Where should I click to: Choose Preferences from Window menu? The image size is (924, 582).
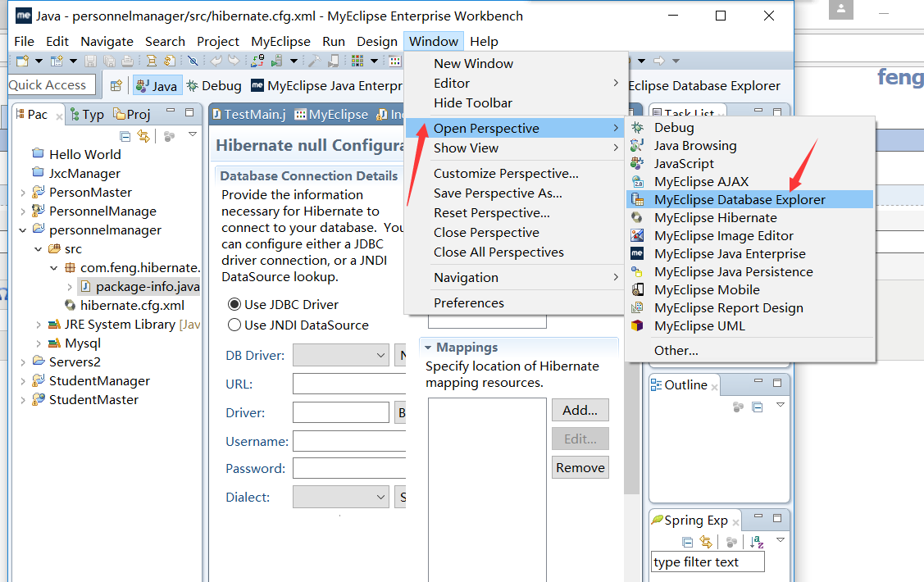514,302
